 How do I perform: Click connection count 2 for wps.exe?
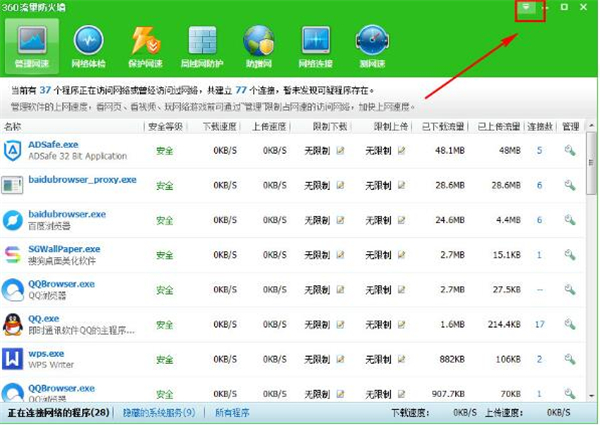(x=539, y=359)
